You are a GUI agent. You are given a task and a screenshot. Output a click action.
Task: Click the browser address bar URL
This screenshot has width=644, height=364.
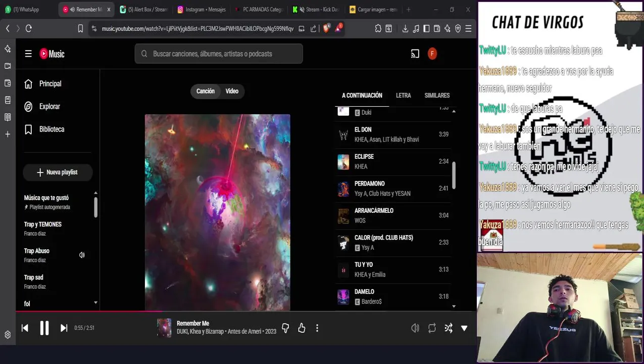tap(197, 29)
